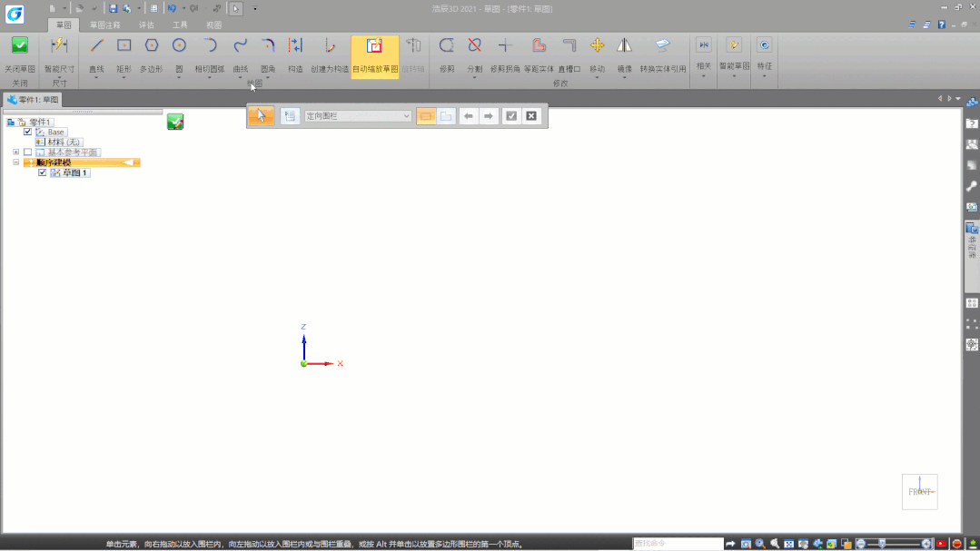Click the Close Sketch (关闭草图) green check icon
This screenshot has width=980, height=551.
(20, 45)
